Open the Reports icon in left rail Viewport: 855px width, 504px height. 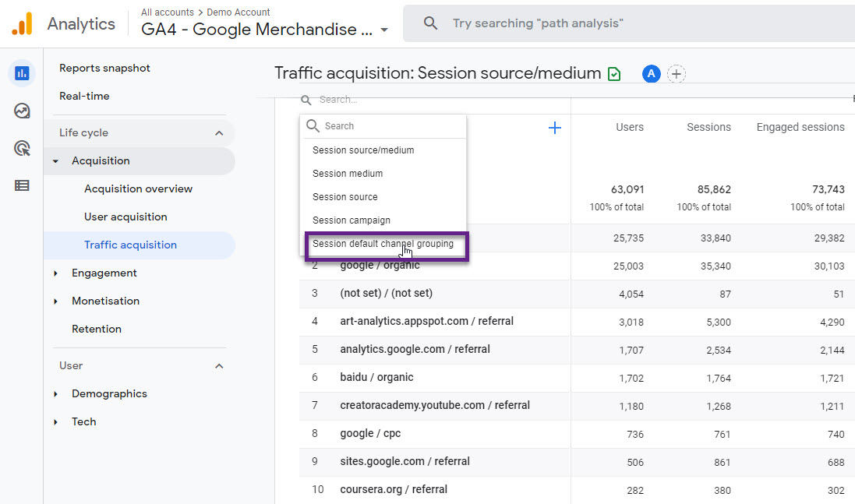[22, 74]
